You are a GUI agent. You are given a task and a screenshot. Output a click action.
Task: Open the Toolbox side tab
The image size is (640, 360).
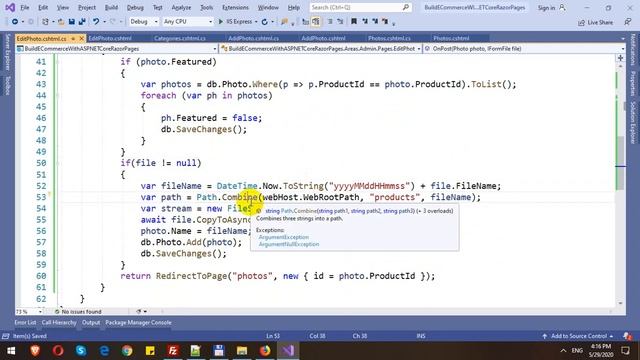[7, 85]
